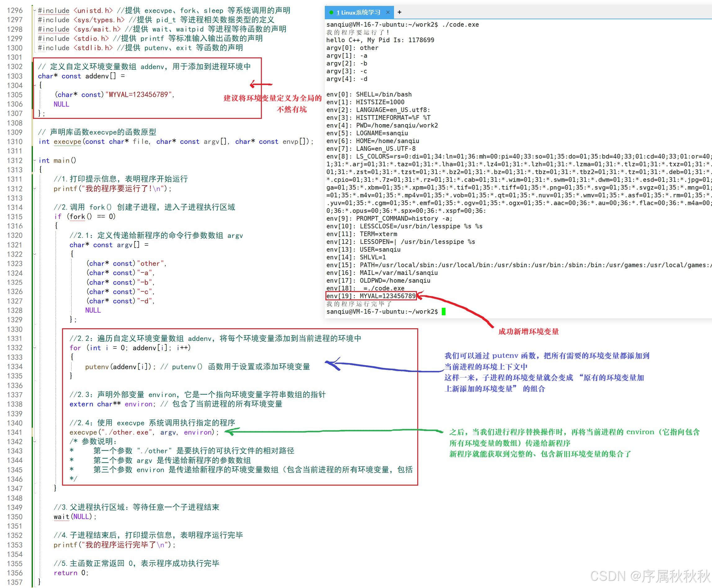Toggle fold marker beside printf 我的程序要运行了 line
The image size is (712, 588).
click(x=34, y=189)
